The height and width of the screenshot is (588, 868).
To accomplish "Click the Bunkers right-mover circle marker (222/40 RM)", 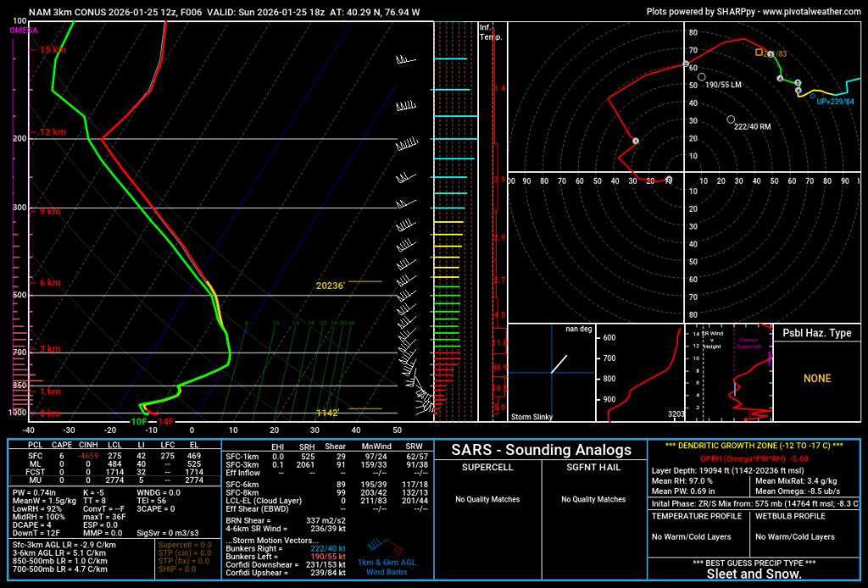I will click(731, 119).
